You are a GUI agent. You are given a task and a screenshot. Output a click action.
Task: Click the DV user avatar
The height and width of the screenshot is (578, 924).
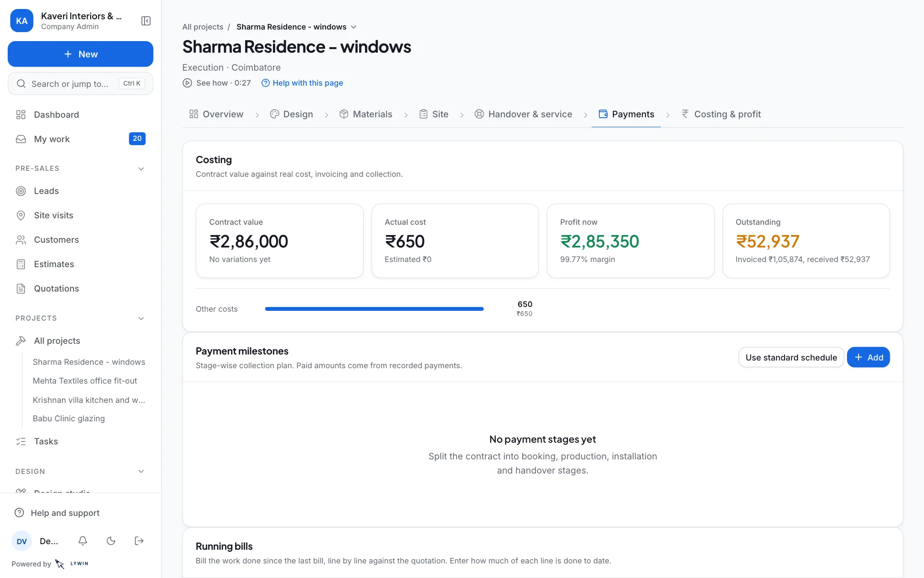pyautogui.click(x=22, y=541)
